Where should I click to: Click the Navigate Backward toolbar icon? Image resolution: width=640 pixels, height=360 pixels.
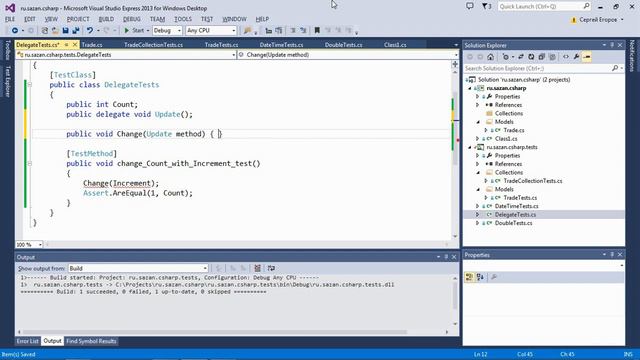(x=15, y=31)
